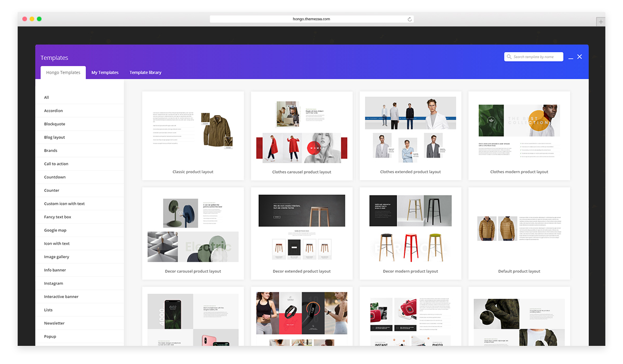Close the Templates panel with X
The image size is (623, 364).
[579, 57]
